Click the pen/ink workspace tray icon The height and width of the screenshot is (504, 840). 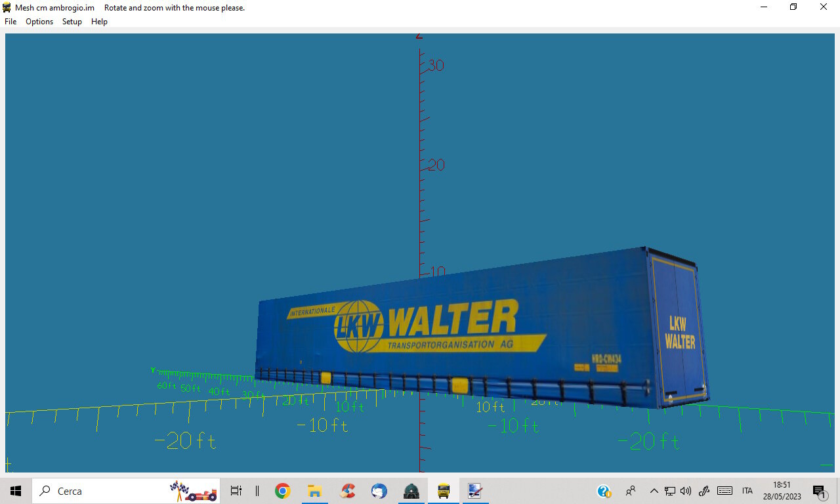[704, 491]
